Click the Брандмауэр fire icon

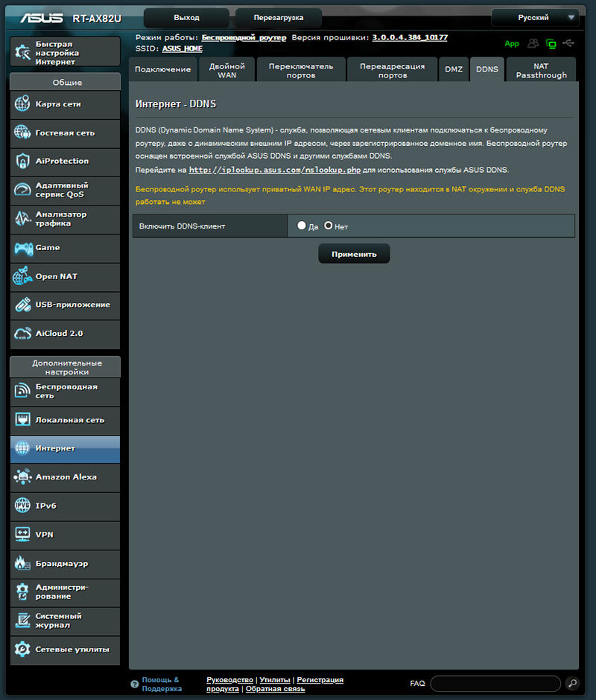point(22,563)
